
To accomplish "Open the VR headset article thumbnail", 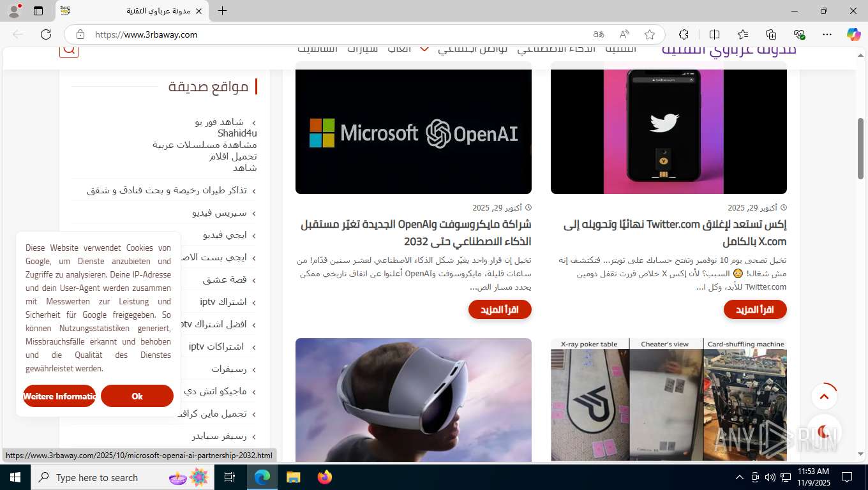I will [x=414, y=400].
